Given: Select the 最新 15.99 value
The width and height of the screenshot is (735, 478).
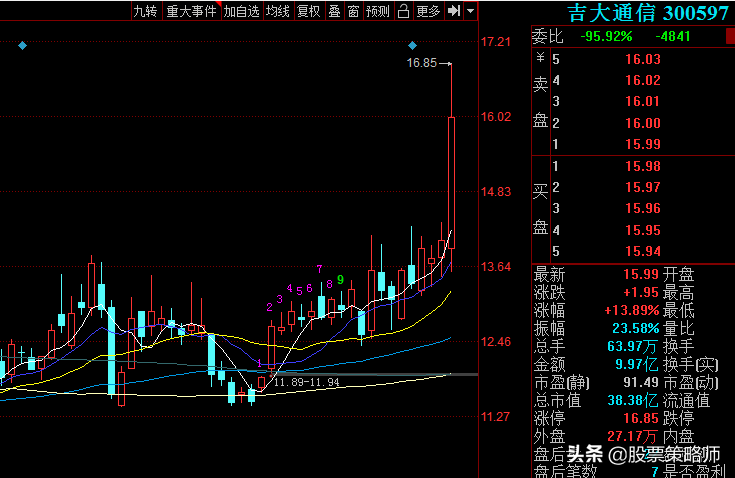Looking at the screenshot, I should pos(641,274).
